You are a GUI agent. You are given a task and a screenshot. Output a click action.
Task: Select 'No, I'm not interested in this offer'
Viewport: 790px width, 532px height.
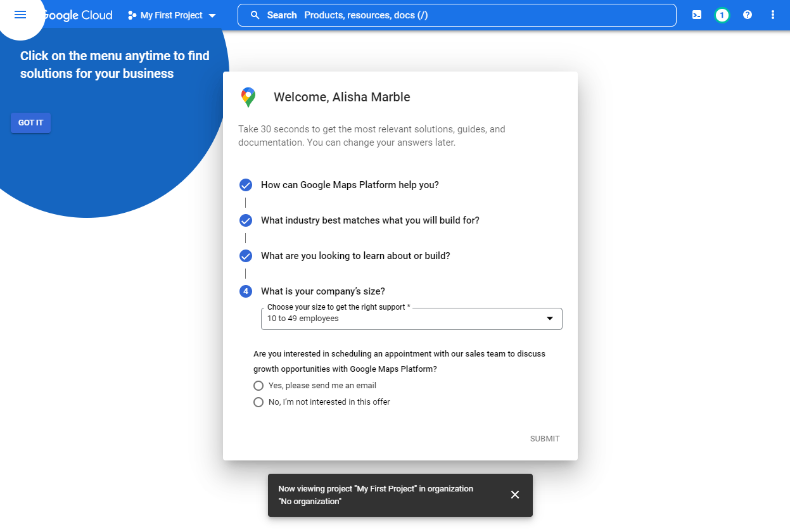pos(258,402)
